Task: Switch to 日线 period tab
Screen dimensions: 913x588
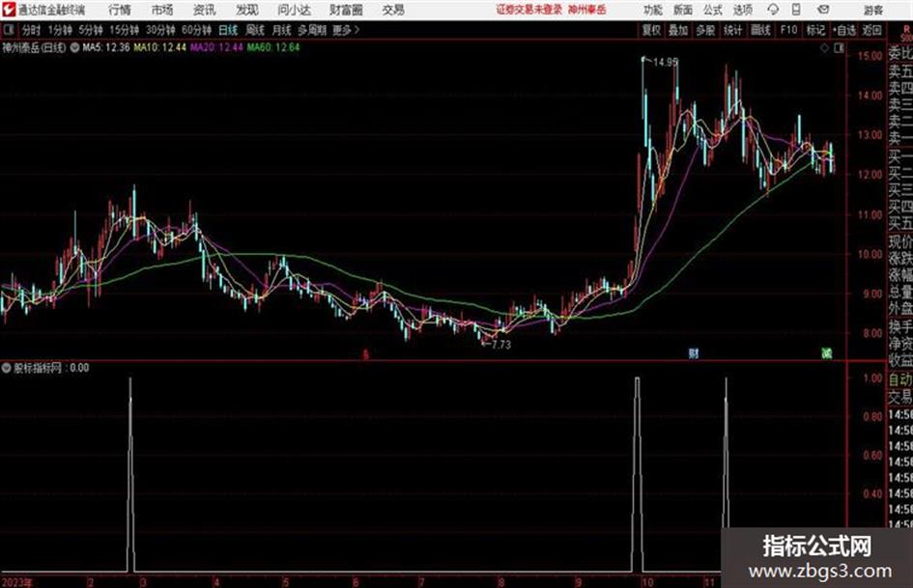Action: (x=228, y=30)
